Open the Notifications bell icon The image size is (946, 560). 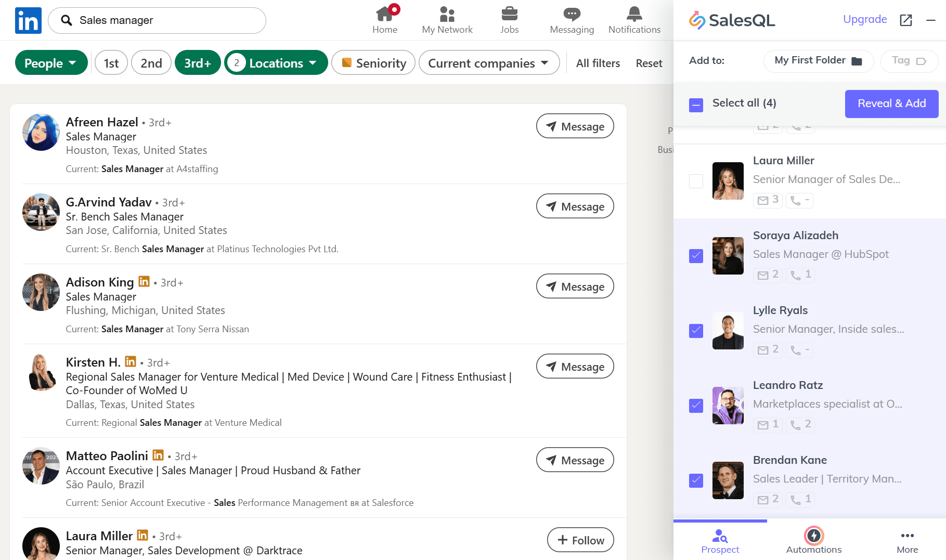pos(634,14)
